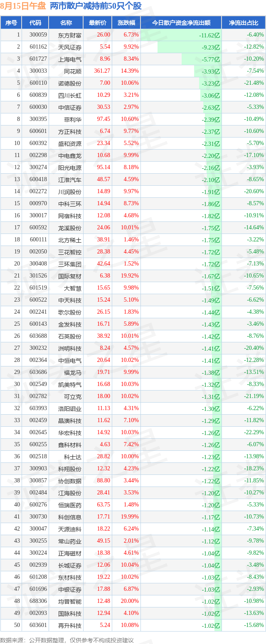Click the 序号 column header
Screen dimensions: 266x644
click(11, 23)
